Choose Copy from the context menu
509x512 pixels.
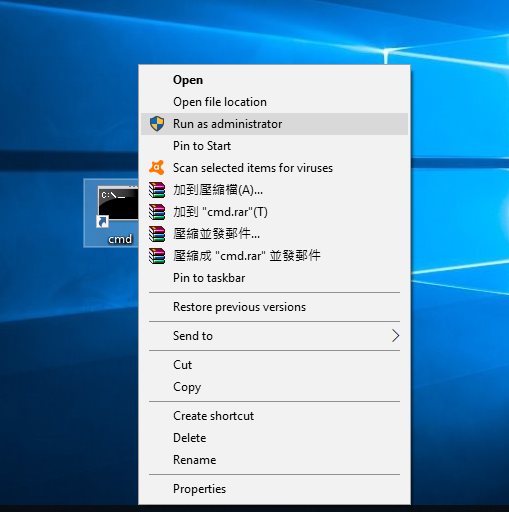(x=274, y=387)
